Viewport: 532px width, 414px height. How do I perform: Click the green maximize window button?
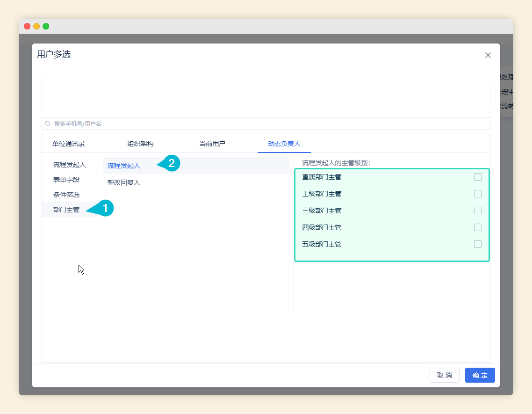(46, 26)
